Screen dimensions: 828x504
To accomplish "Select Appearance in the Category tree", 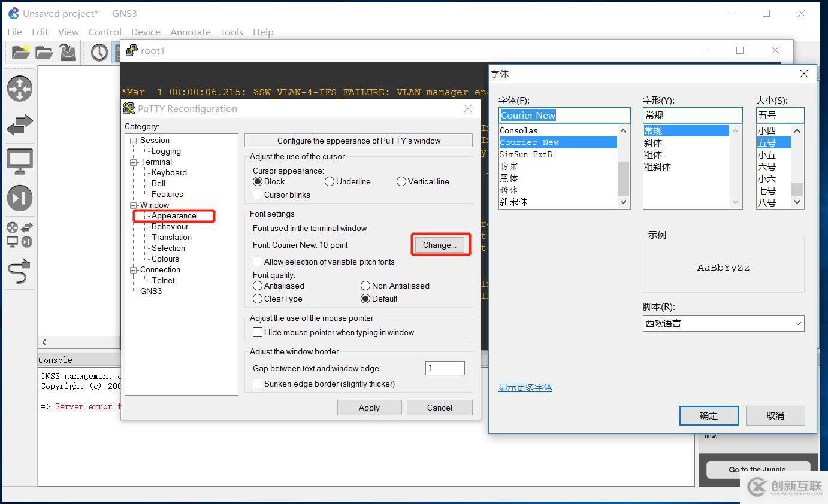I will coord(174,215).
